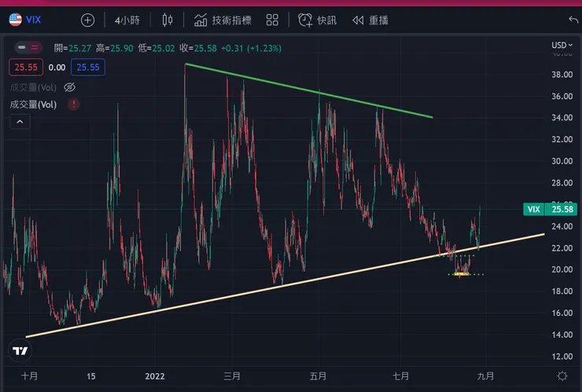Click the 2022 time axis label
This screenshot has height=392, width=582.
point(155,376)
